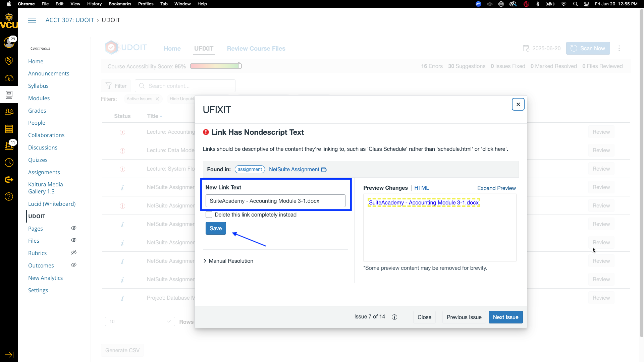Open Lucid (Whiteboard) in course navigation

[x=52, y=204]
